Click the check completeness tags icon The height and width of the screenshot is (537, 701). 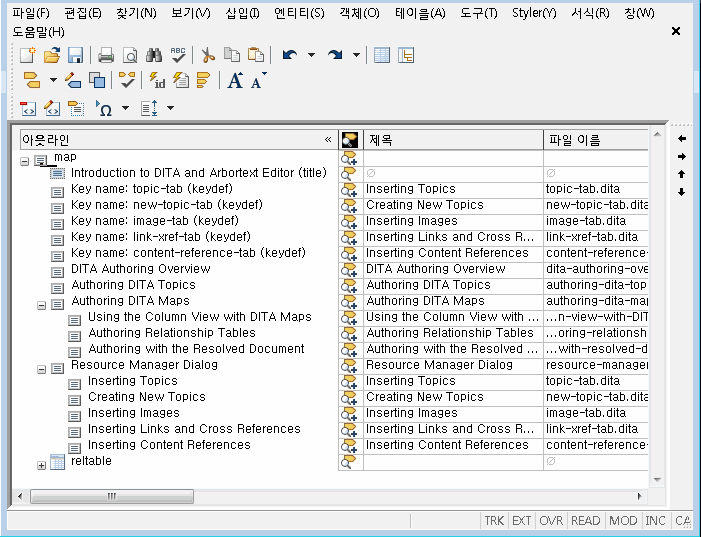(x=127, y=80)
